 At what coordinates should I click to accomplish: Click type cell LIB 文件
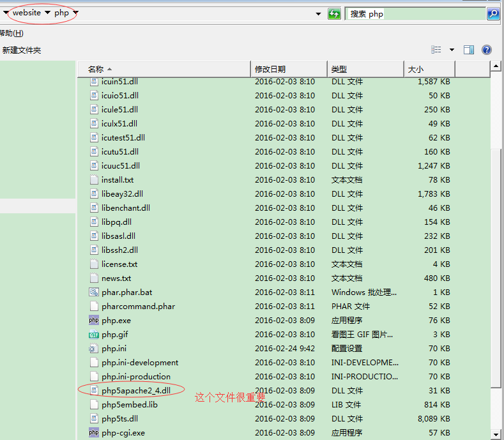coord(346,405)
